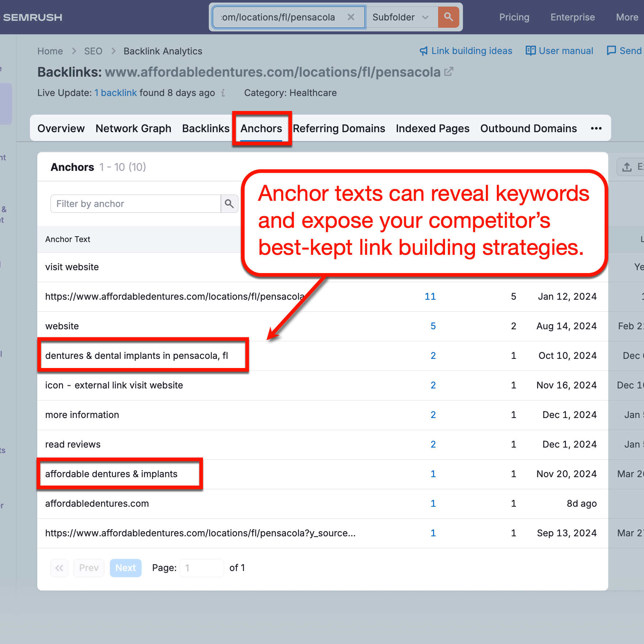Open the Subfolder scope dropdown

[x=401, y=17]
